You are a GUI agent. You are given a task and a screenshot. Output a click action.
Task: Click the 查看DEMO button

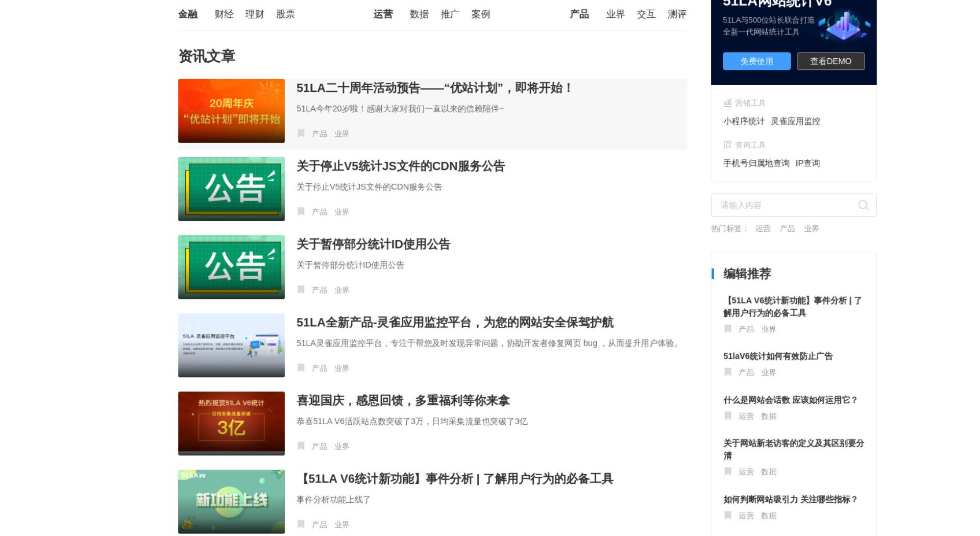click(x=830, y=61)
